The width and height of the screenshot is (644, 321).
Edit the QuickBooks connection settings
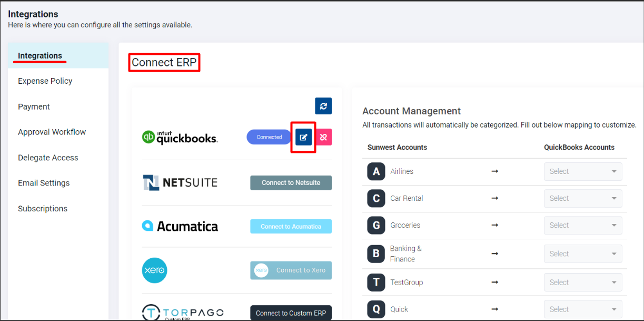[x=303, y=137]
